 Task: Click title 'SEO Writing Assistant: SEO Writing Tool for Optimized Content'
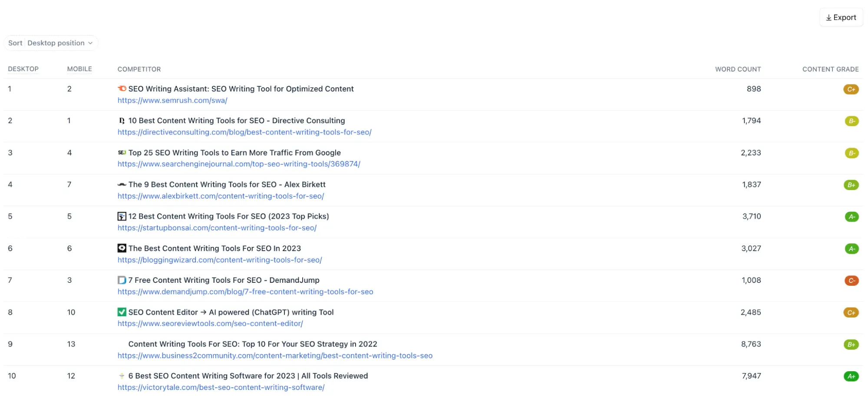(241, 89)
